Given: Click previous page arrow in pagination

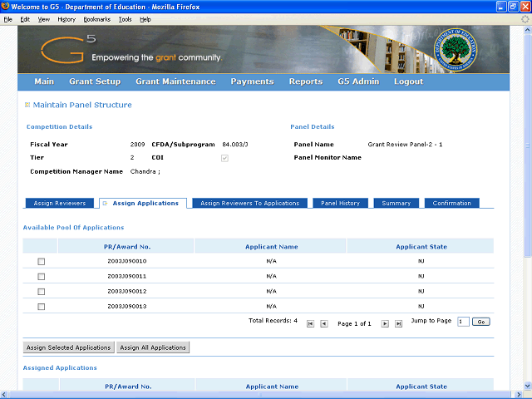Looking at the screenshot, I should tap(324, 323).
